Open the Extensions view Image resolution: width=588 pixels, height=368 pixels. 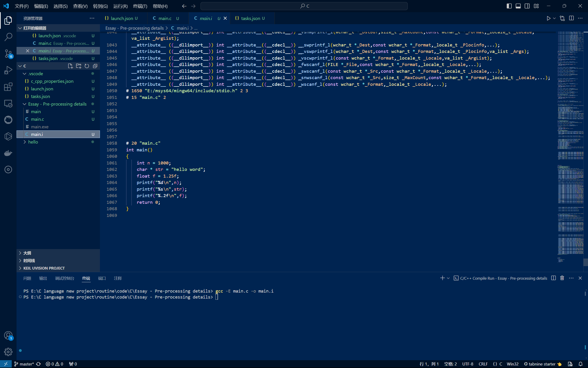(8, 87)
